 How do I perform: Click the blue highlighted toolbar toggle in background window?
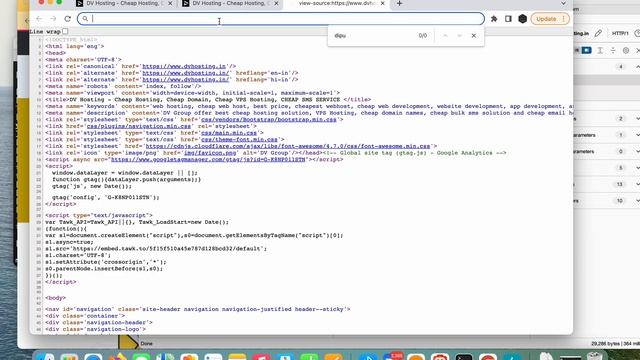point(587,50)
